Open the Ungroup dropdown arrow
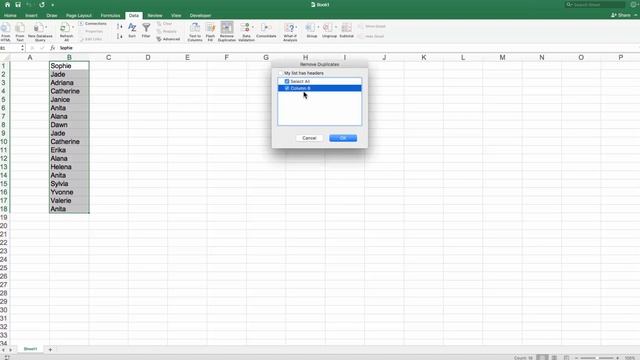 pos(336,27)
